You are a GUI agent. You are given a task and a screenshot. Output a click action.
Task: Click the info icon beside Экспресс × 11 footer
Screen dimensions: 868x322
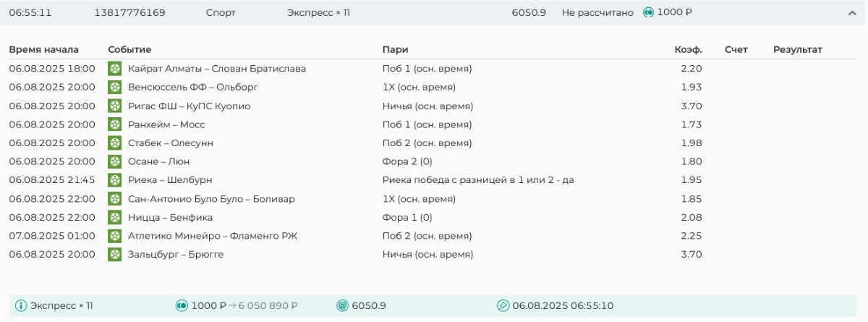coord(21,306)
